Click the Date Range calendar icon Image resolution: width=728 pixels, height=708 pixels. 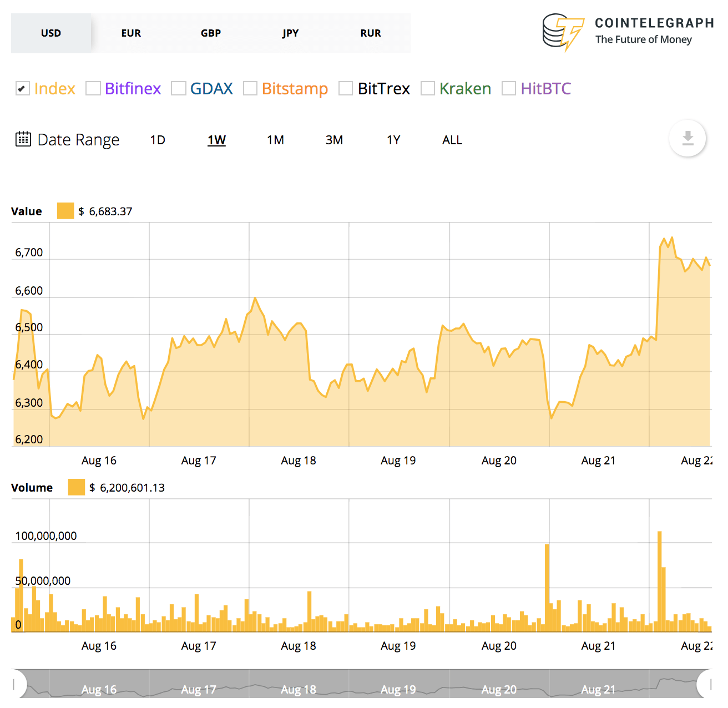(23, 139)
